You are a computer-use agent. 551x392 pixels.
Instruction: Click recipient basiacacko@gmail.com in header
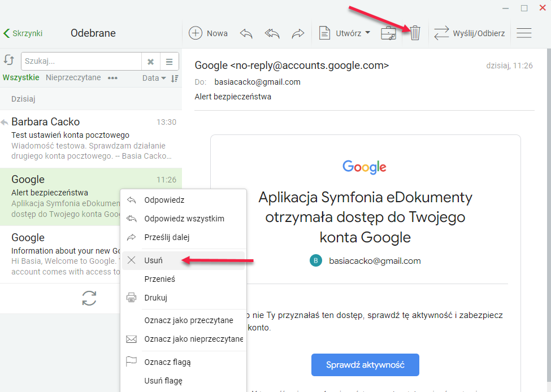(257, 82)
